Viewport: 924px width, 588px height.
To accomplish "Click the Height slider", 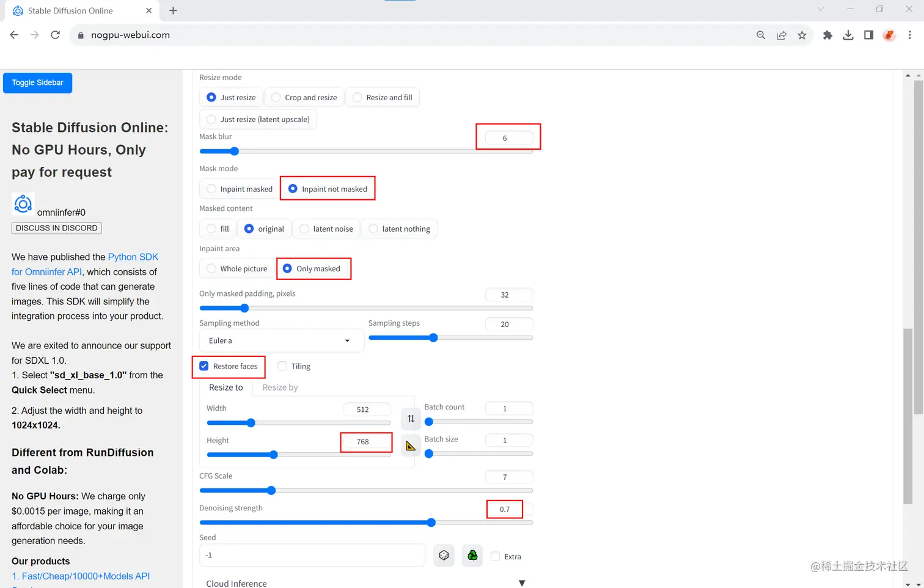I will coord(299,455).
